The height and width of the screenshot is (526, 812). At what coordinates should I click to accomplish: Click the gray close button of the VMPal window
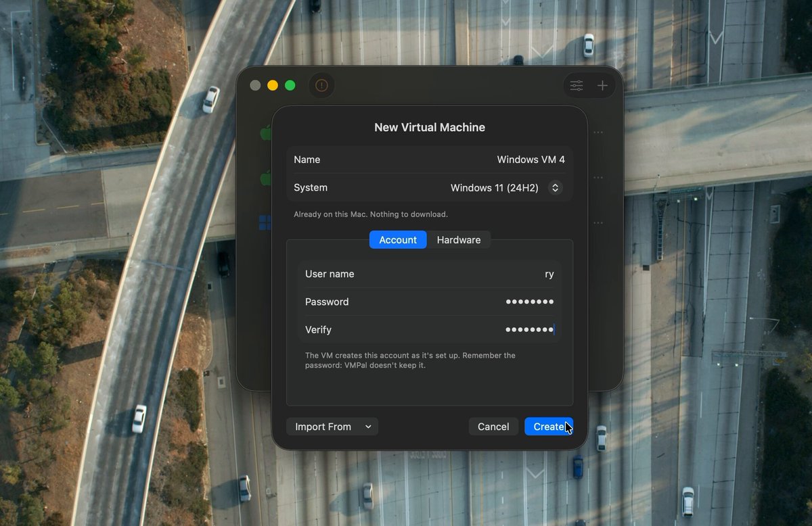[x=255, y=85]
